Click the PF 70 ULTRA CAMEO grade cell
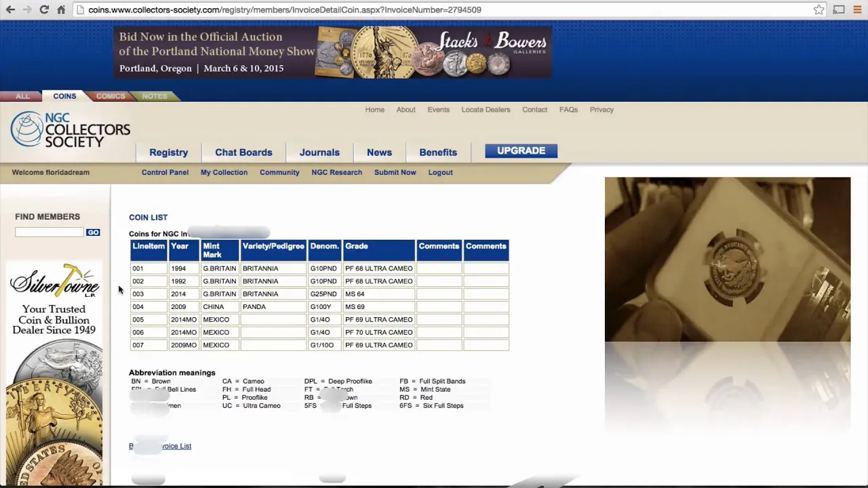This screenshot has height=488, width=868. pyautogui.click(x=379, y=332)
